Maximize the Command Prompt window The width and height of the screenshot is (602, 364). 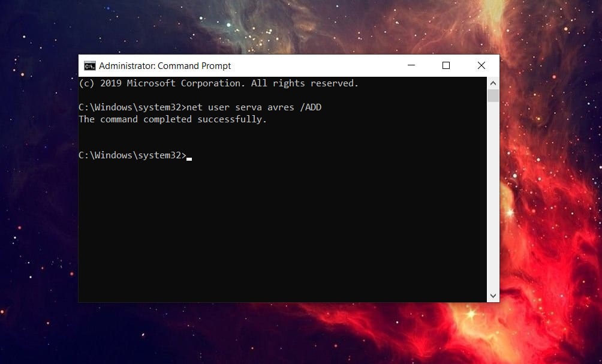pos(446,65)
